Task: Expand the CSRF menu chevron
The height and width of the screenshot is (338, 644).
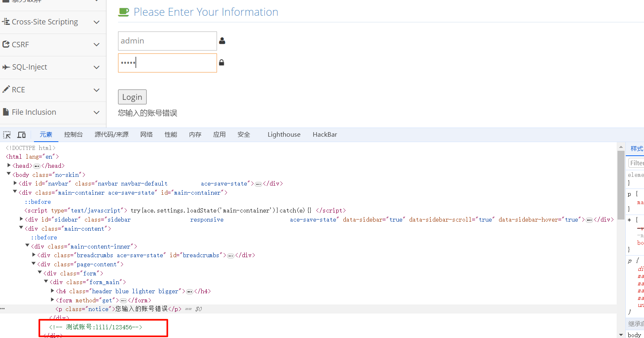Action: coord(96,44)
